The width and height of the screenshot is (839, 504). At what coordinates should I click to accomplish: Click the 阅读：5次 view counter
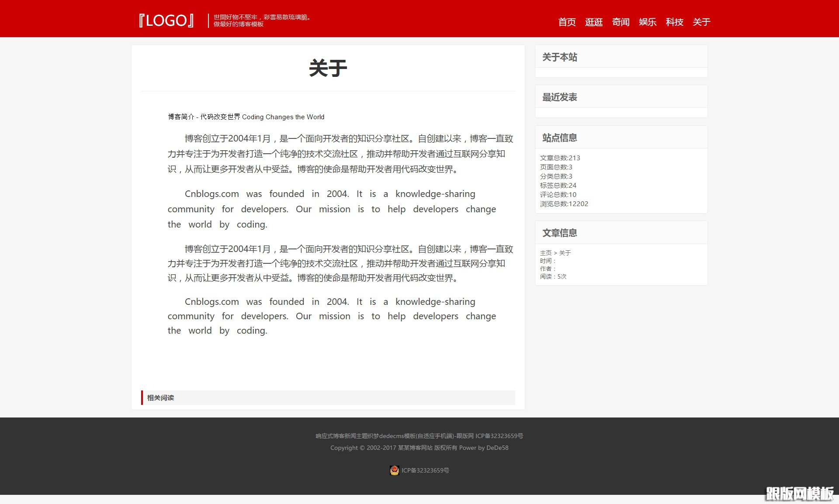point(552,276)
